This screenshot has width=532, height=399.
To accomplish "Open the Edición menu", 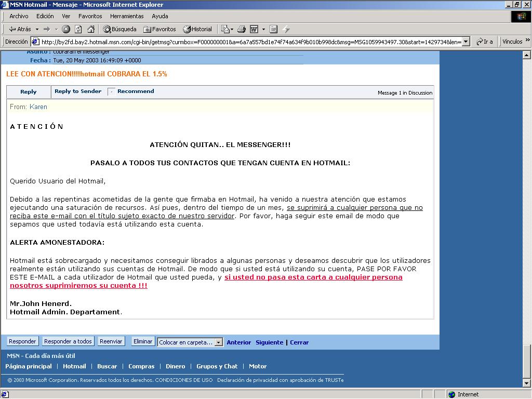I will (x=45, y=16).
